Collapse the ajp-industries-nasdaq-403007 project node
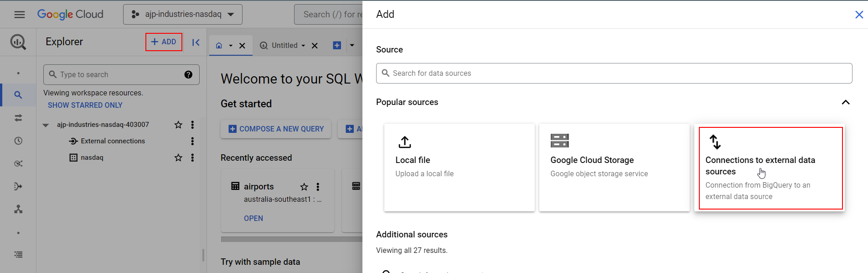 click(x=46, y=125)
